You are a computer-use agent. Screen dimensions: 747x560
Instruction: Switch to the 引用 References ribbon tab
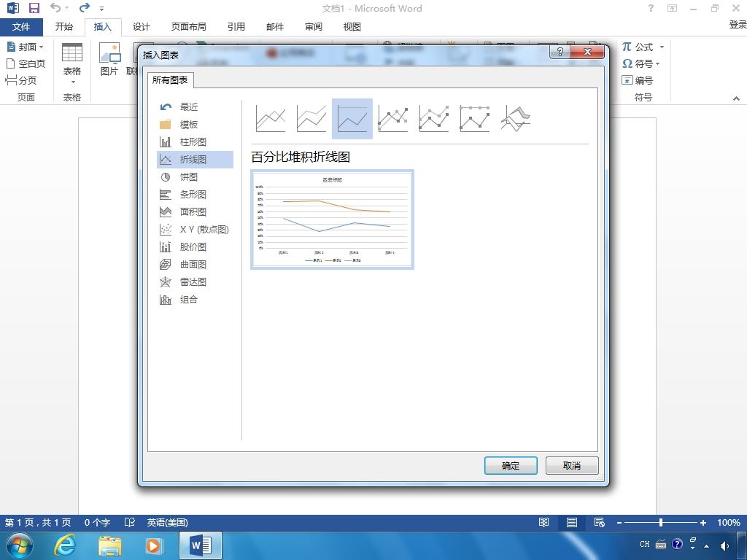pos(236,27)
